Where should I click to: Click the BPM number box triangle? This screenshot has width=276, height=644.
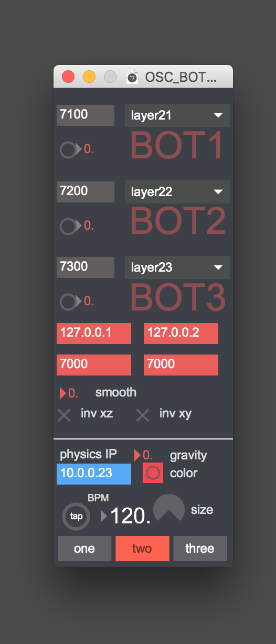(104, 517)
